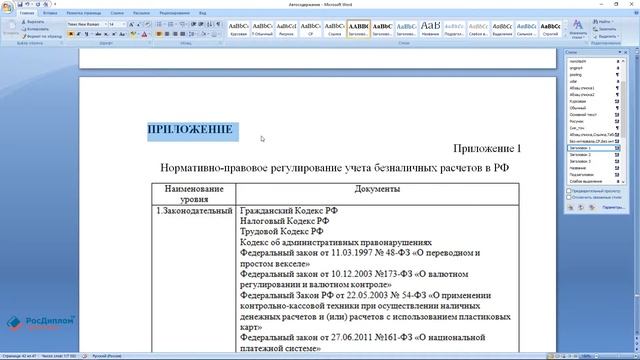This screenshot has height=360, width=640.
Task: Copy selection with Копировать
Action: [x=36, y=29]
